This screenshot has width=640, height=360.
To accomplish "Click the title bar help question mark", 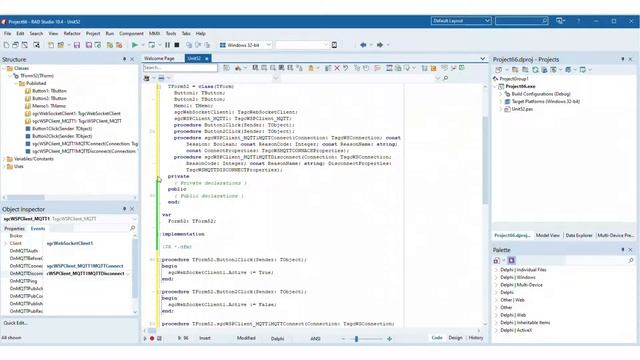I will [x=578, y=21].
